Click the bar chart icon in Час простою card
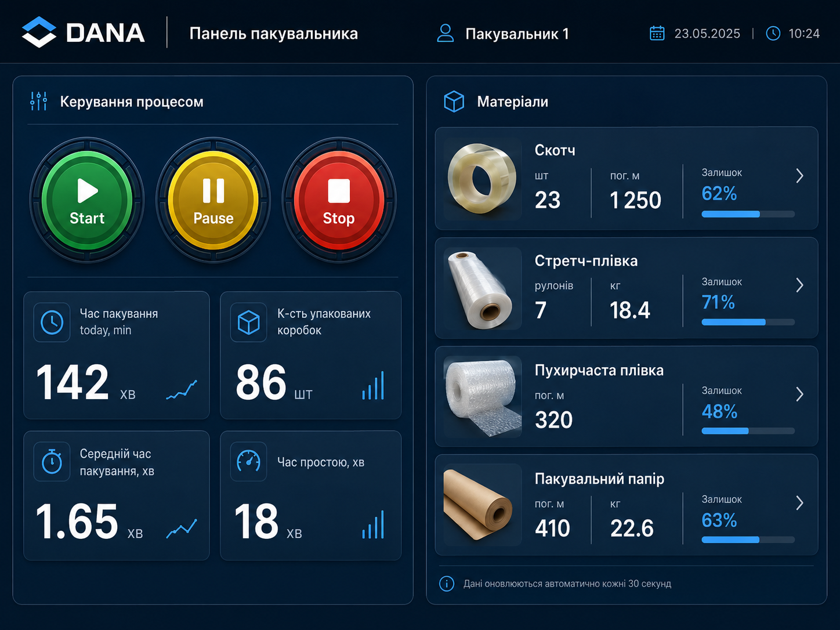Screen dimensions: 840x630 coord(373,525)
